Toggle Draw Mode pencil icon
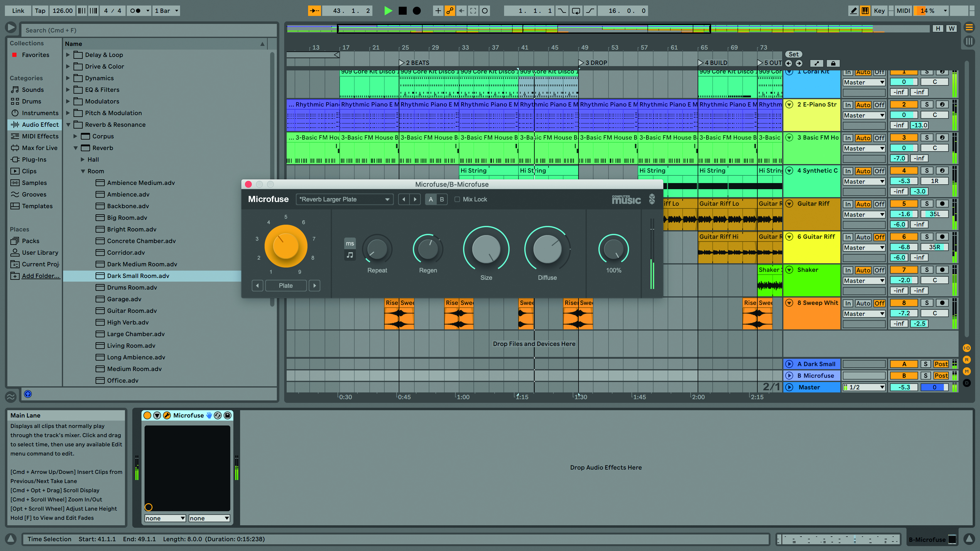The width and height of the screenshot is (980, 551). pos(853,11)
